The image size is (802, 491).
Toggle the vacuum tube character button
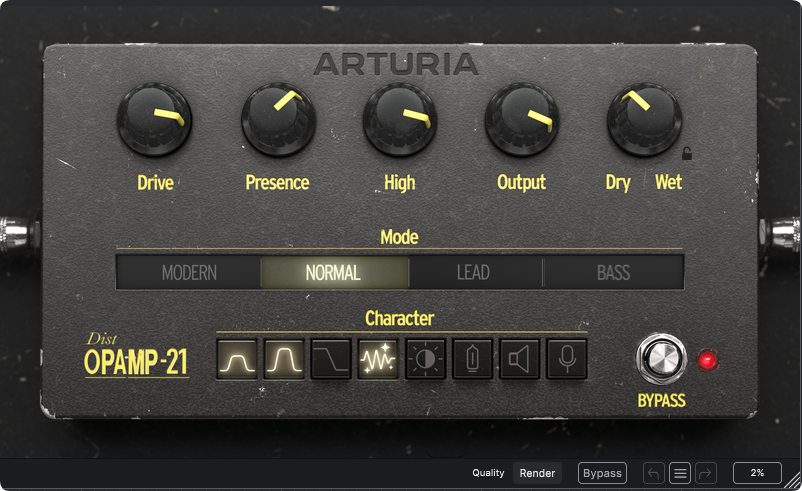[472, 359]
